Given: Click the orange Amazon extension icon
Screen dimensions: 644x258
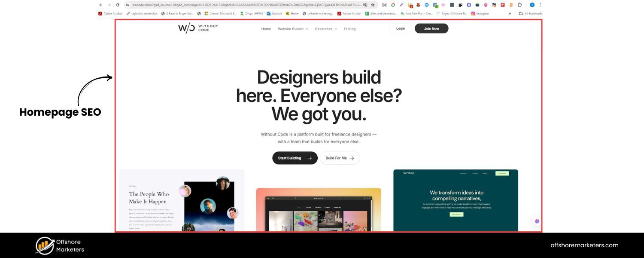Looking at the screenshot, I should coord(510,5).
